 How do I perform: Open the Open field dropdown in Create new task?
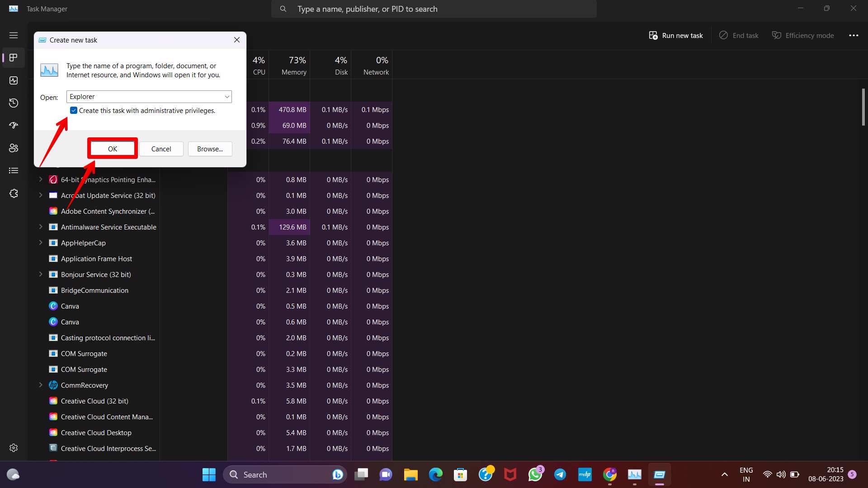[226, 96]
